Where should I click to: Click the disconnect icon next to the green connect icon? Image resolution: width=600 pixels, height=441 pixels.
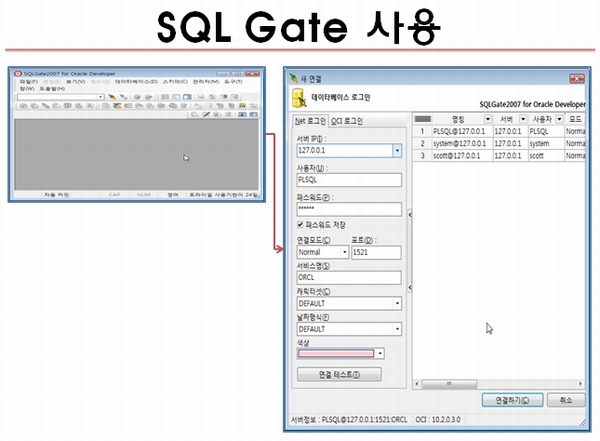(123, 97)
